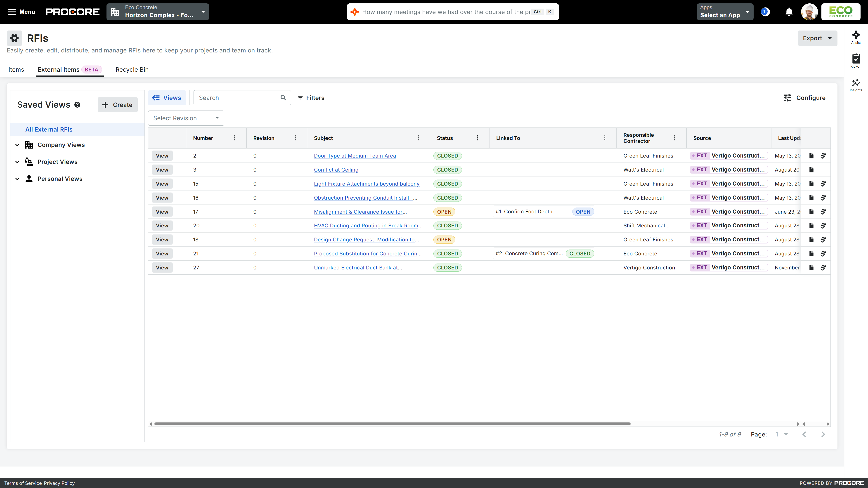Click View button for RFI 27
Screen dimensions: 868x488
pos(162,268)
